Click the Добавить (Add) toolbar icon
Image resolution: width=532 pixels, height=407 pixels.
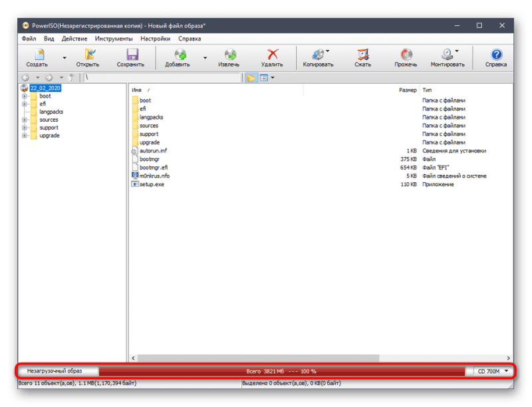tap(180, 55)
